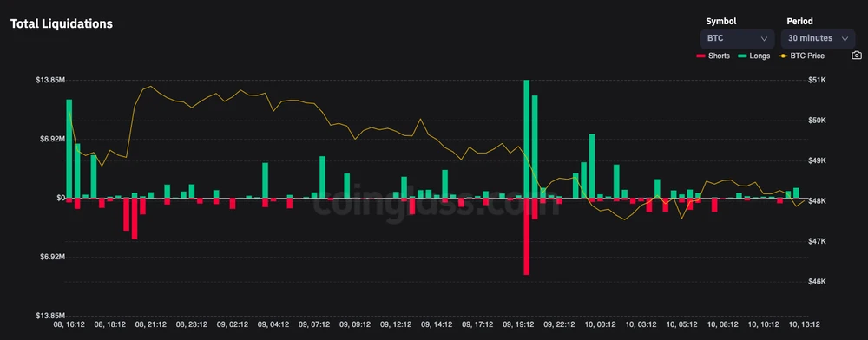Click the chevron in the Period selector
The image size is (868, 340).
click(x=845, y=39)
